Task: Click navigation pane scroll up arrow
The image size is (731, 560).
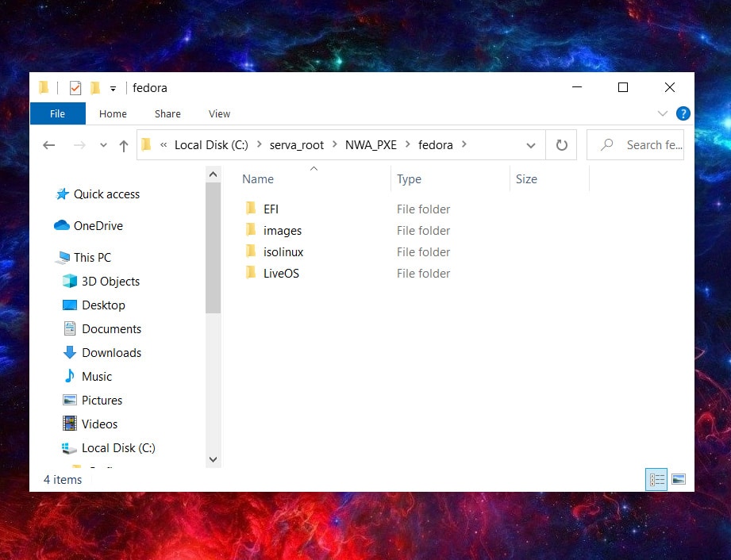Action: [x=213, y=175]
